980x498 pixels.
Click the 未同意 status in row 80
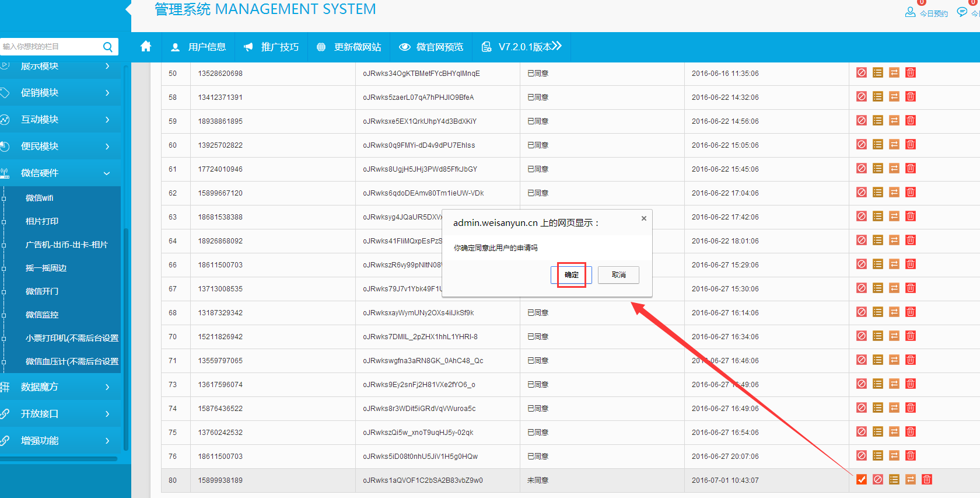click(x=538, y=480)
